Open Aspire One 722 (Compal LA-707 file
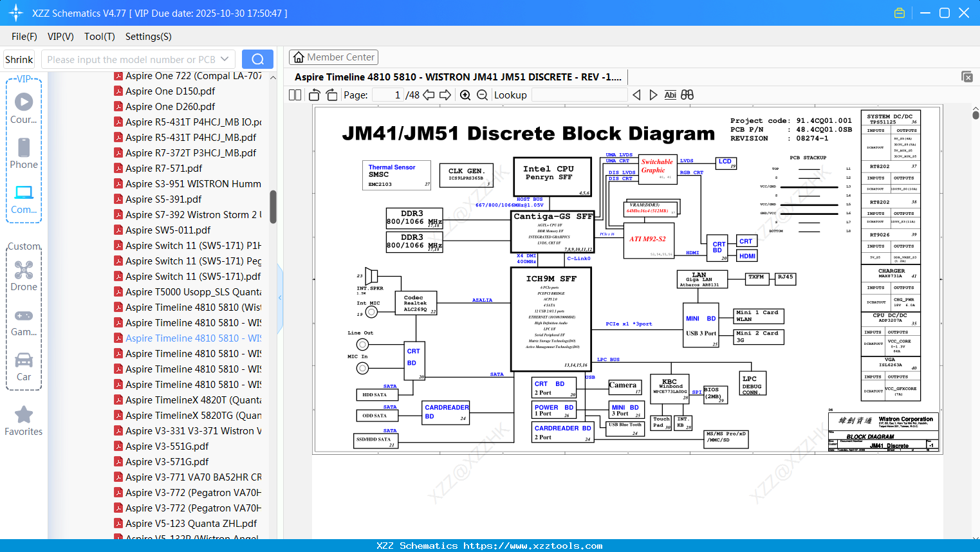 click(194, 76)
